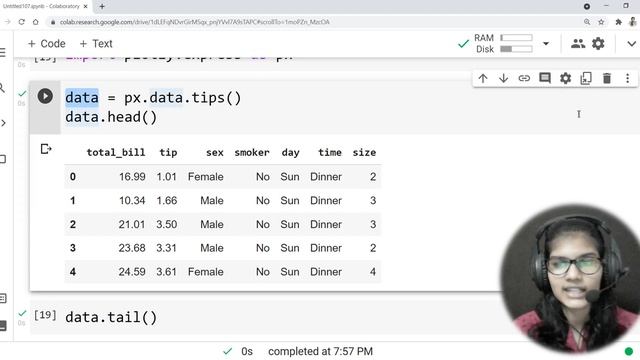
Task: Zoom magnifier icon in address bar
Action: coord(587,22)
